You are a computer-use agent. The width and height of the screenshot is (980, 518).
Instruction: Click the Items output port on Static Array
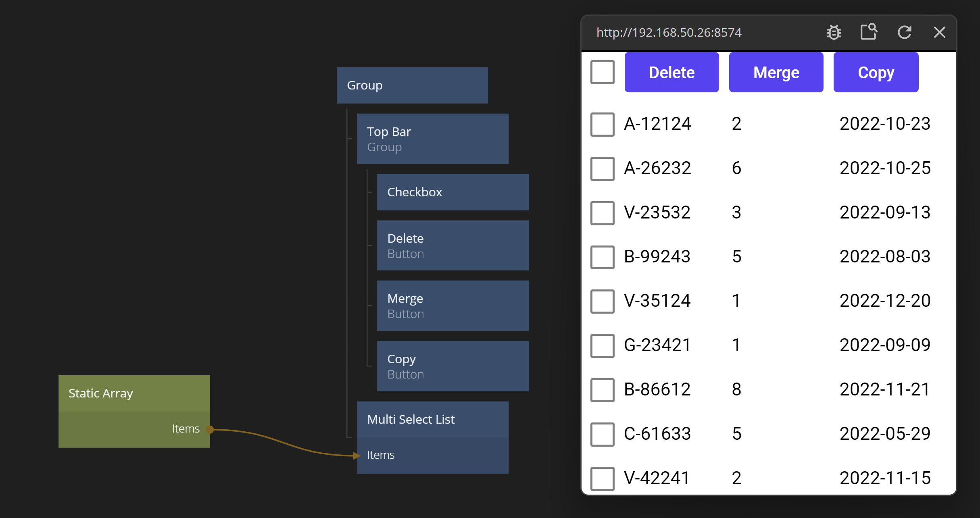coord(210,429)
